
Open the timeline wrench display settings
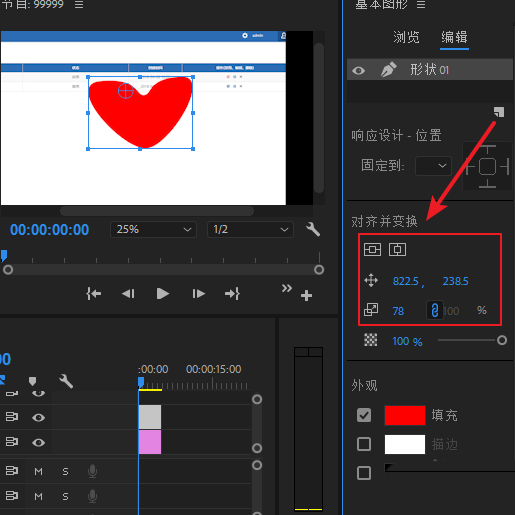pyautogui.click(x=66, y=381)
